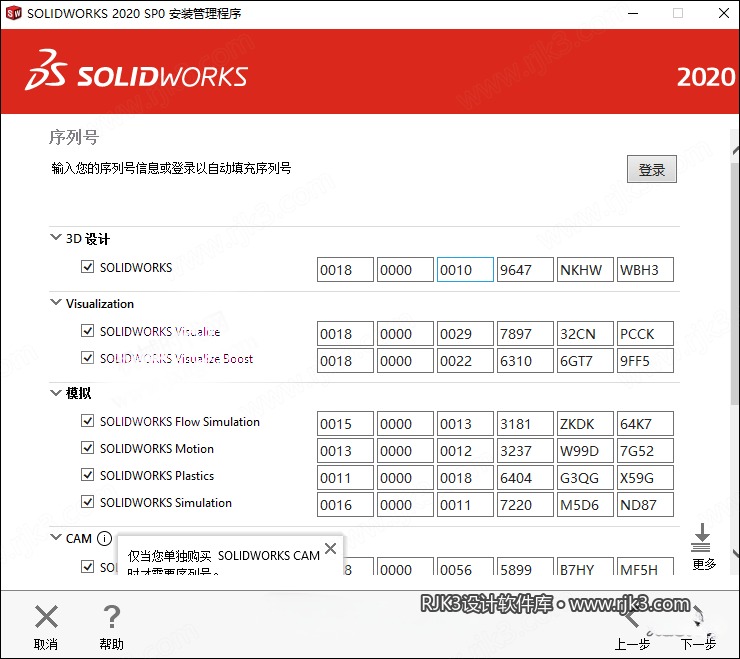The height and width of the screenshot is (659, 740).
Task: Proceed with 下一步 next arrow
Action: [x=698, y=618]
